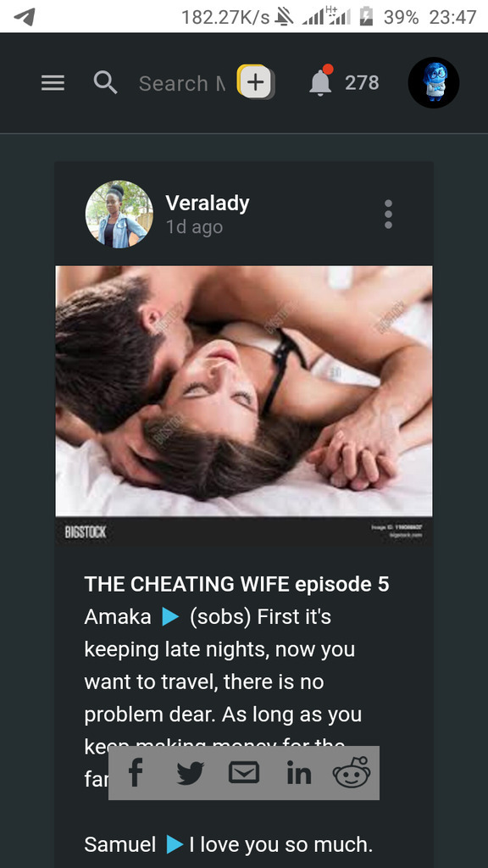Open the post's three-dot options menu
Image resolution: width=488 pixels, height=868 pixels.
pyautogui.click(x=388, y=214)
